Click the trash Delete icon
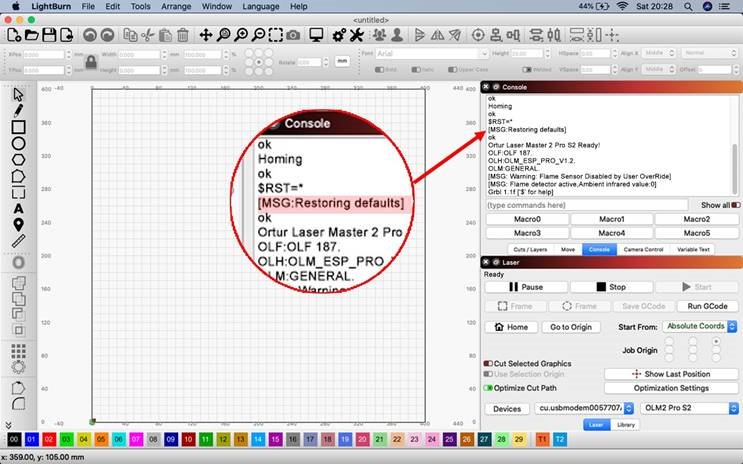The image size is (743, 464). pyautogui.click(x=183, y=35)
